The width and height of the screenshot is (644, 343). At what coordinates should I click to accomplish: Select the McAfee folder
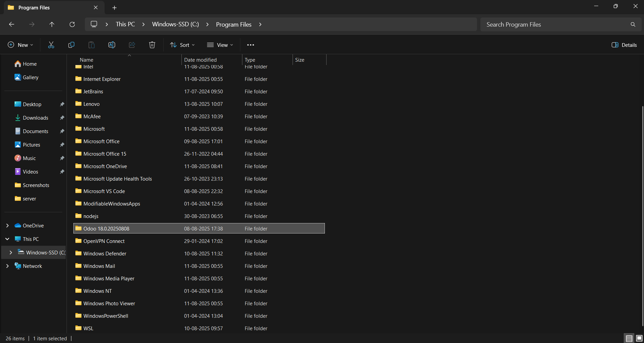click(199, 117)
